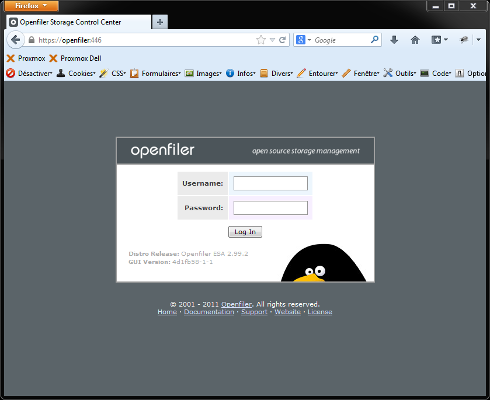Open the address bar history dropdown arrow

click(272, 40)
